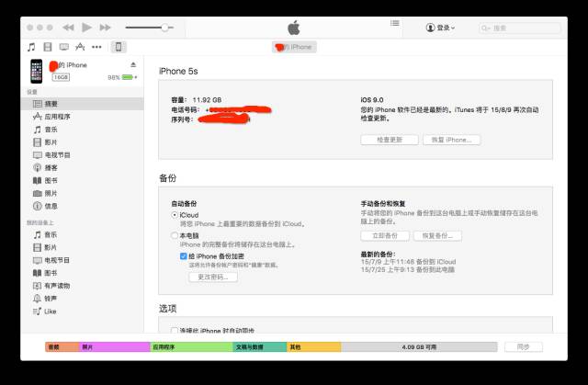Click the iPhone 5s heading
Viewport: 588px width, 385px height.
pyautogui.click(x=178, y=72)
